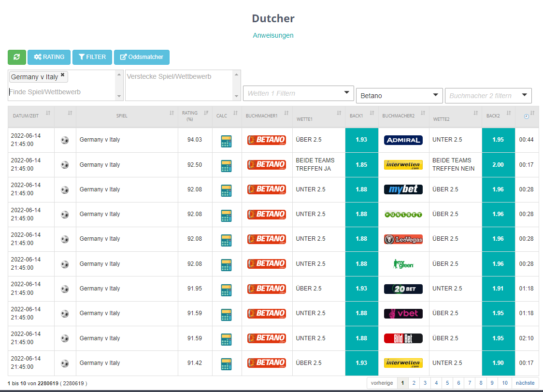Open the RATING settings button
This screenshot has width=543, height=392.
coord(49,57)
